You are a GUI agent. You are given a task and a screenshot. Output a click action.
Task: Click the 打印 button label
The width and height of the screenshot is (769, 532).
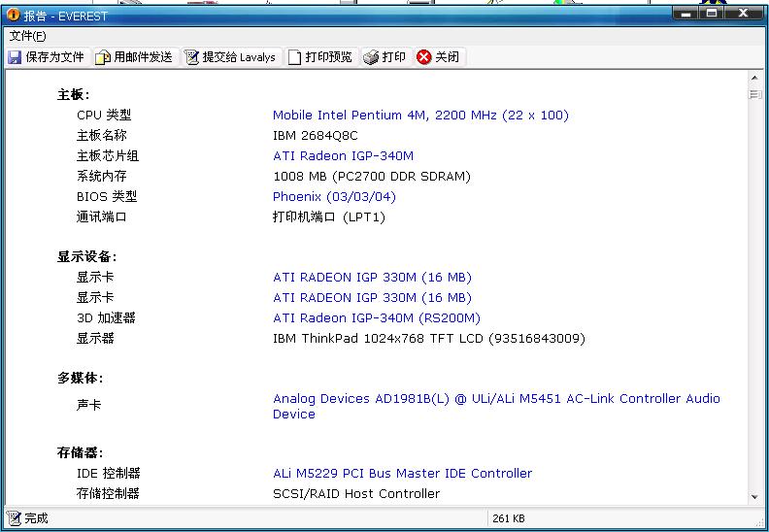pos(394,57)
